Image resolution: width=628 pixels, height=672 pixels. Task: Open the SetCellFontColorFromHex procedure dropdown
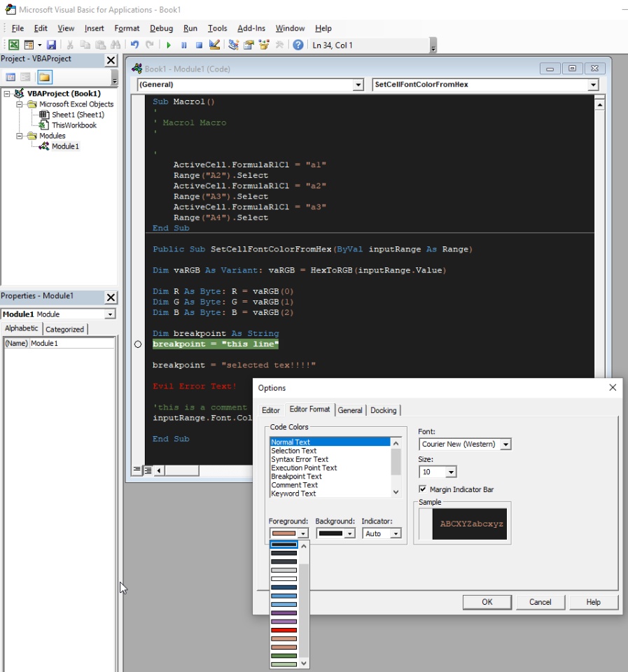593,85
